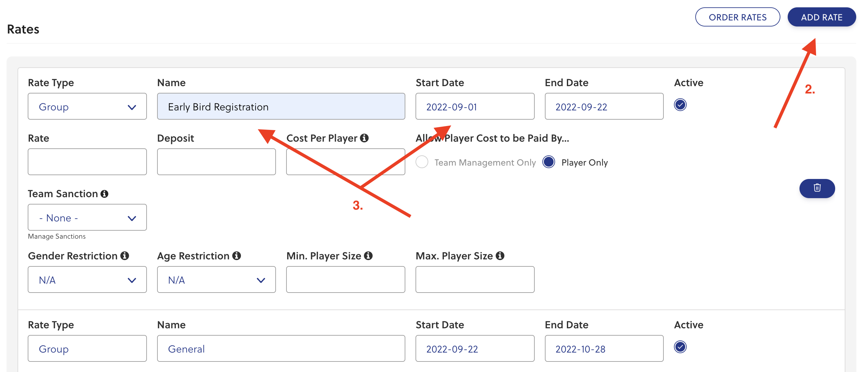868x372 pixels.
Task: Click the ORDER RATES button
Action: click(x=737, y=17)
